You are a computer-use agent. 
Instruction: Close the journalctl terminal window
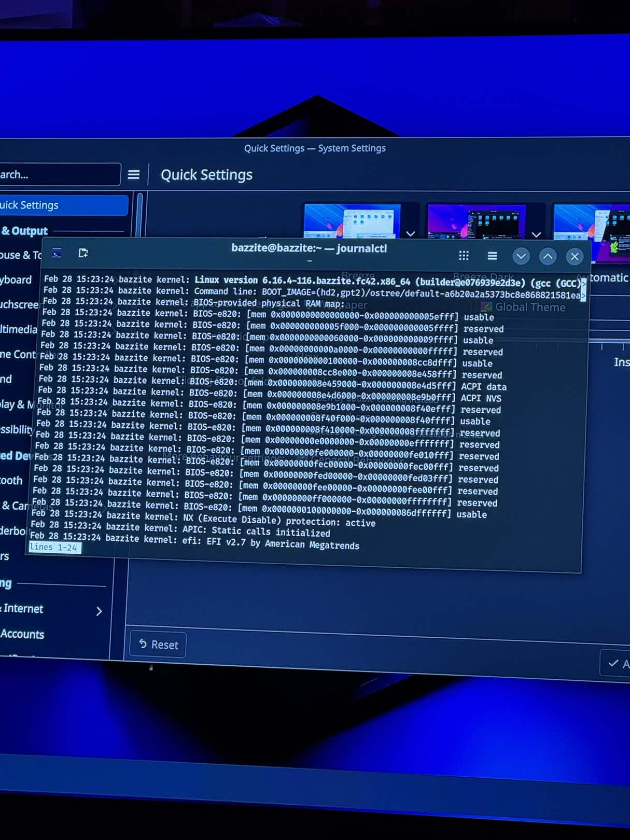pos(575,257)
